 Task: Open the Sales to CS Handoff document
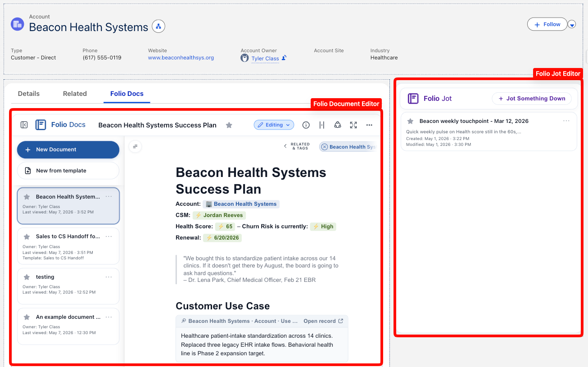pos(68,246)
